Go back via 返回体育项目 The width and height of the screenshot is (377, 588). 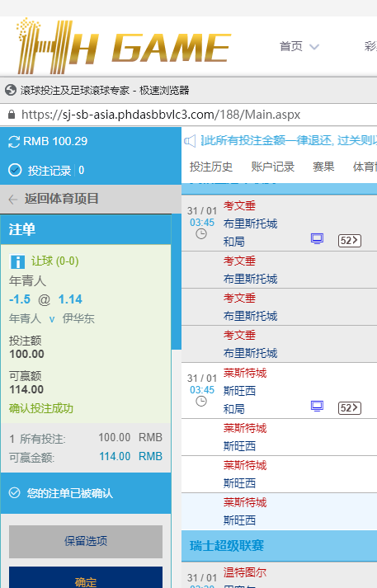62,199
